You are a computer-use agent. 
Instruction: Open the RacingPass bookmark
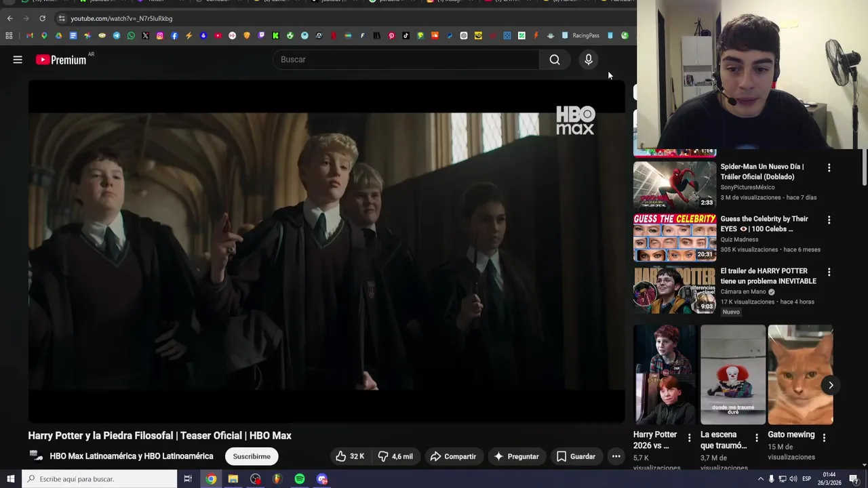[x=580, y=35]
